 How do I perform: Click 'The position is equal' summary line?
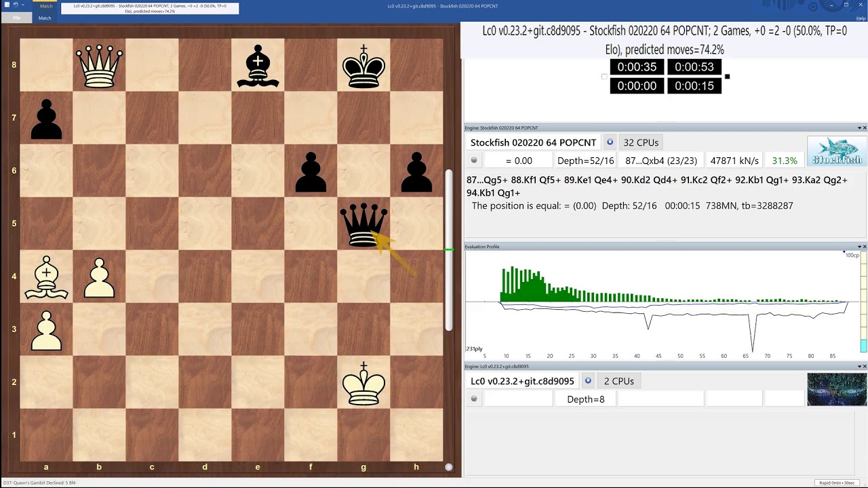coord(632,205)
